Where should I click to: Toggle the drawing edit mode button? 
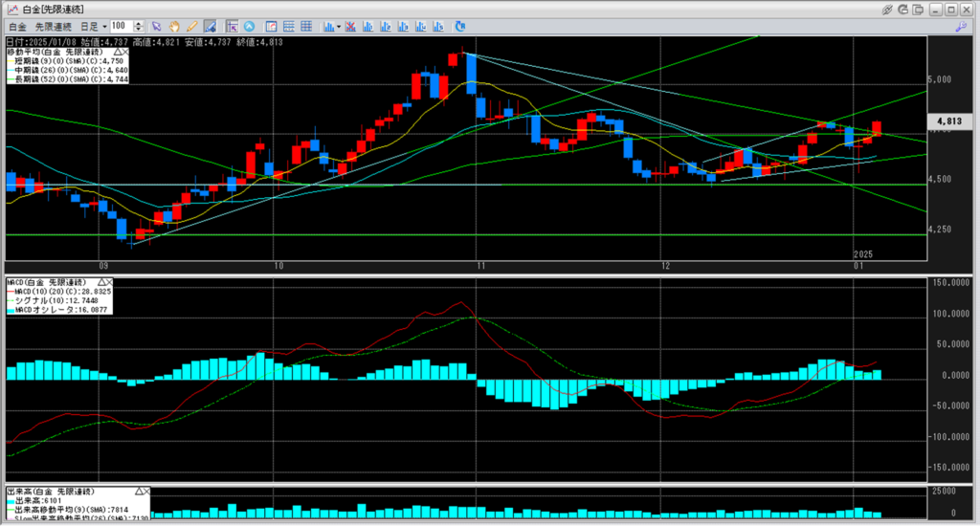point(210,26)
